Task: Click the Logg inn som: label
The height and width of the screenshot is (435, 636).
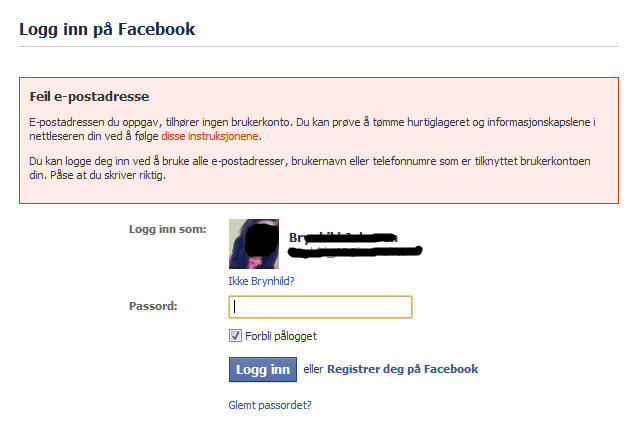Action: 168,229
